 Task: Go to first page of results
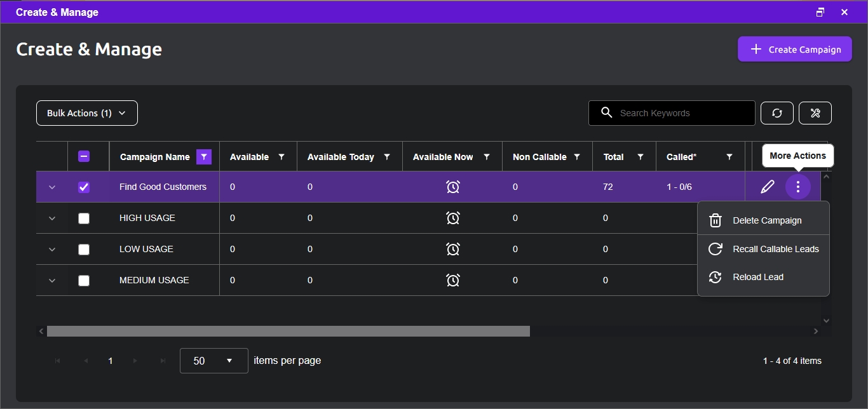(x=58, y=361)
